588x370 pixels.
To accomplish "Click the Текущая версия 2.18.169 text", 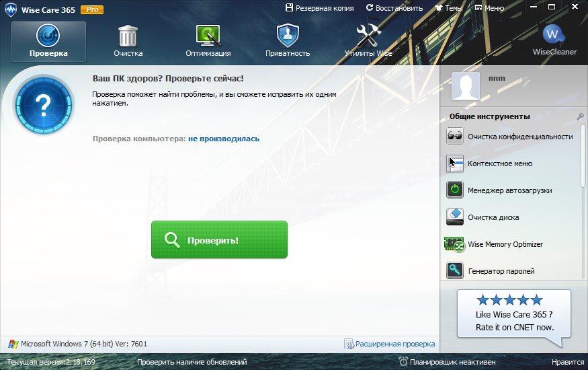I will point(51,362).
